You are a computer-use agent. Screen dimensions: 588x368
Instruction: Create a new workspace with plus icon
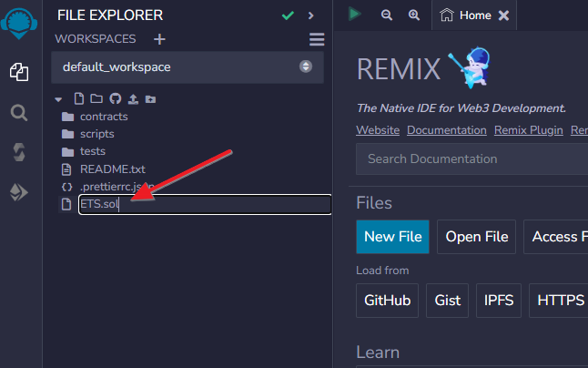point(159,39)
